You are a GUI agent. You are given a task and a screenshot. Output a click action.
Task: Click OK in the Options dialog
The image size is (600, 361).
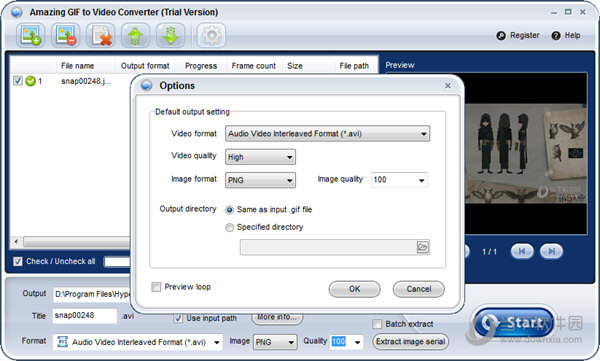point(354,289)
